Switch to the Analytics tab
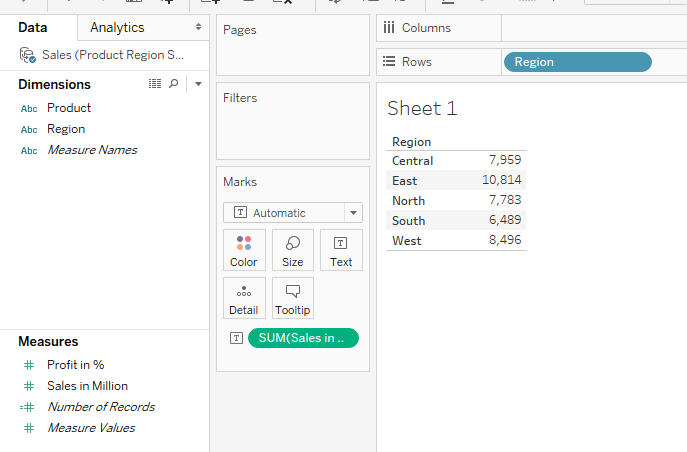The width and height of the screenshot is (687, 452). (117, 28)
